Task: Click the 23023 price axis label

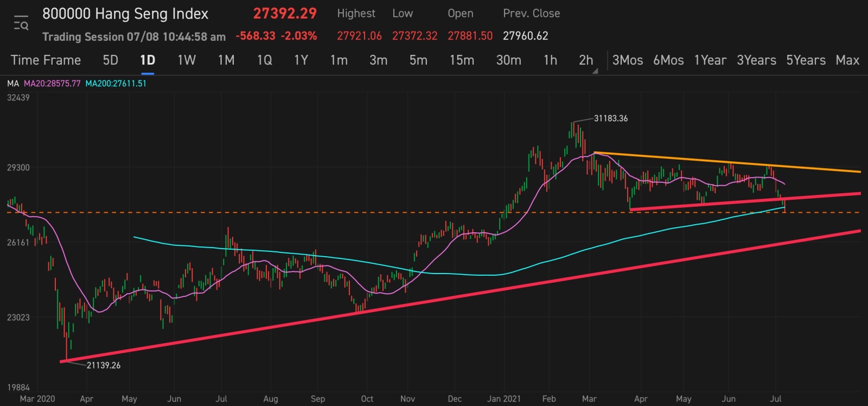Action: point(18,318)
